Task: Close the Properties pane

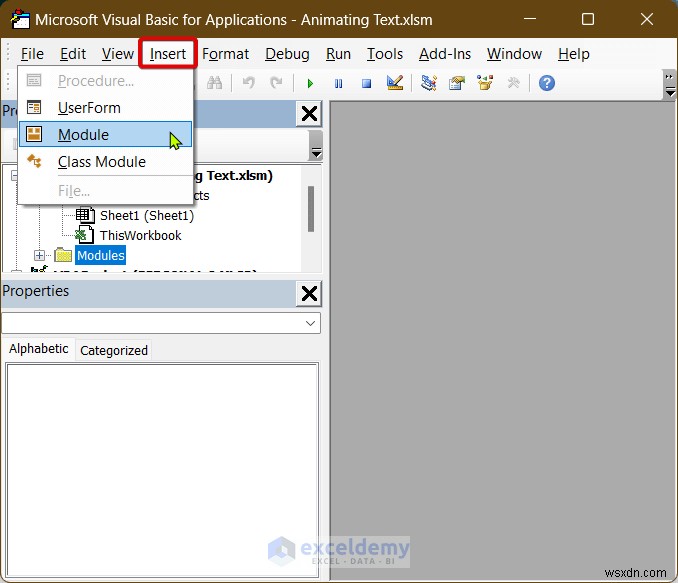Action: [x=309, y=294]
